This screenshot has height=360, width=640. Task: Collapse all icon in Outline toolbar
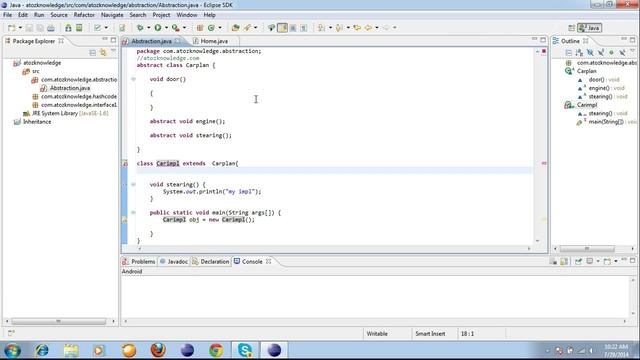[x=569, y=52]
